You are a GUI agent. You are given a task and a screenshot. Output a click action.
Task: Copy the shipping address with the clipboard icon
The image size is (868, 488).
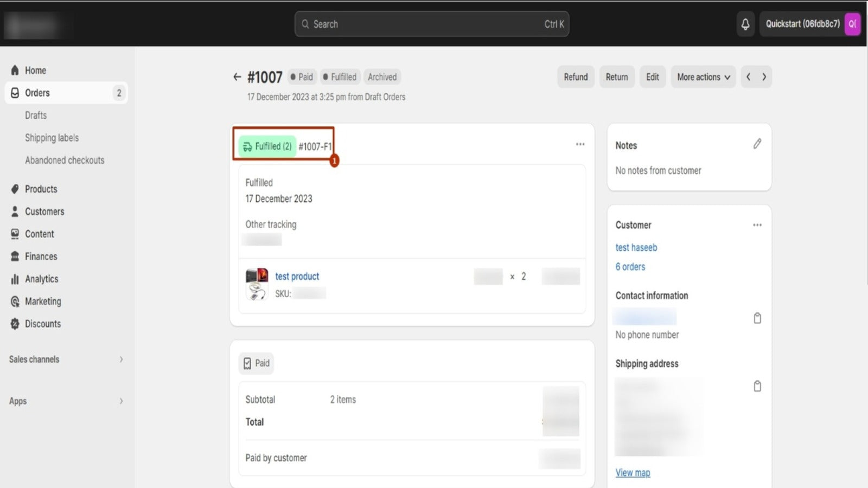757,386
